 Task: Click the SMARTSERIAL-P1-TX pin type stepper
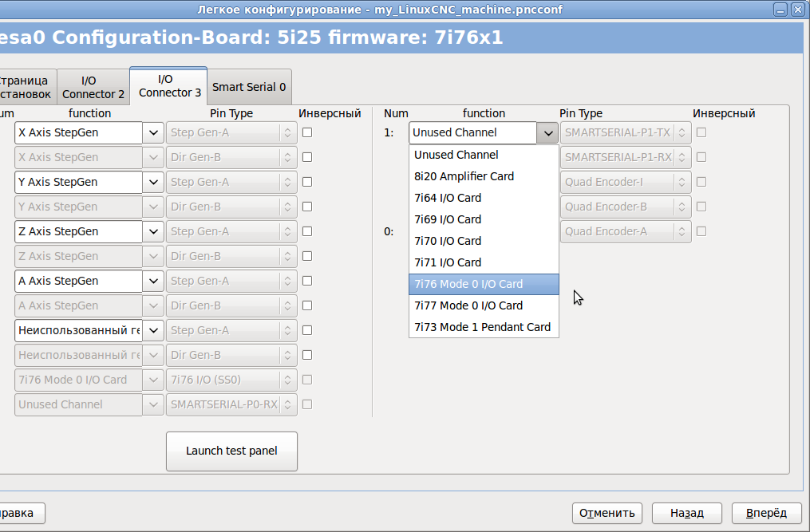tap(682, 132)
